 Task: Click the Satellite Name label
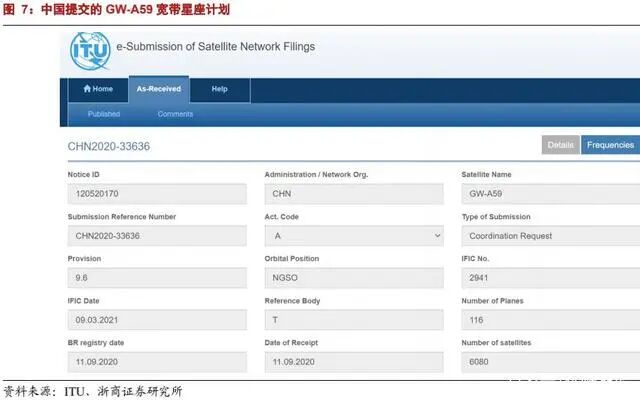(486, 174)
